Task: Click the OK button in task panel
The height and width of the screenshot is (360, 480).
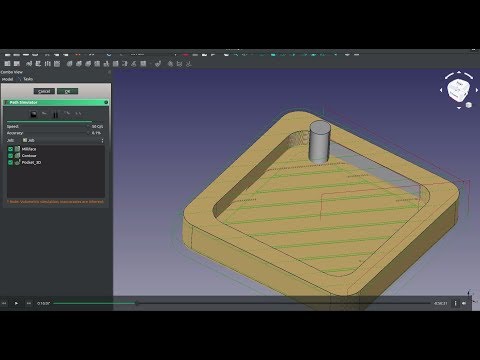Action: pyautogui.click(x=67, y=91)
